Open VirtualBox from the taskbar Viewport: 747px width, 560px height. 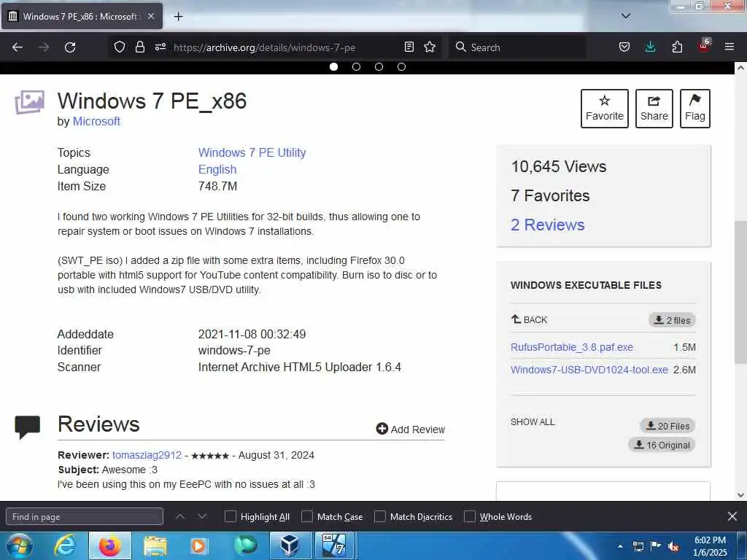(290, 545)
